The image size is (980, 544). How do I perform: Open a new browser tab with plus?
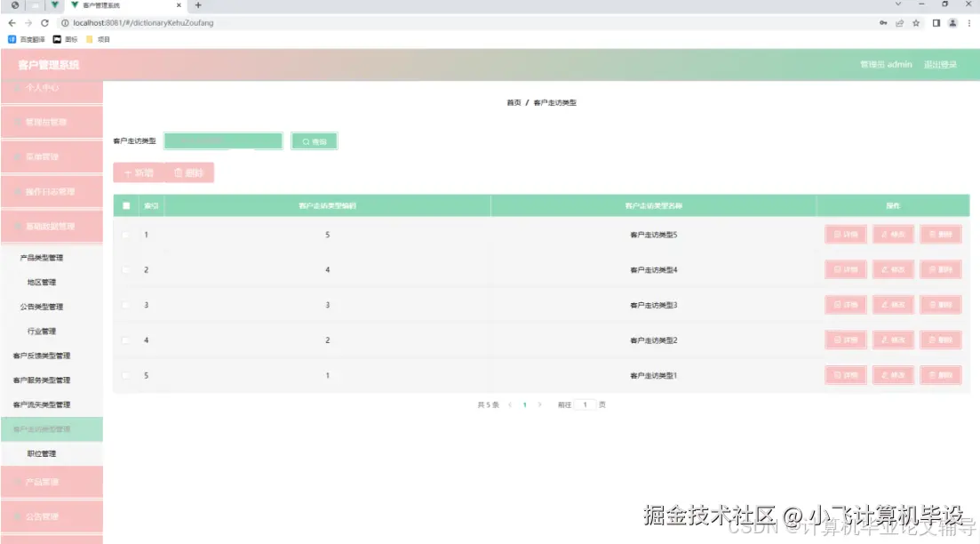coord(198,5)
